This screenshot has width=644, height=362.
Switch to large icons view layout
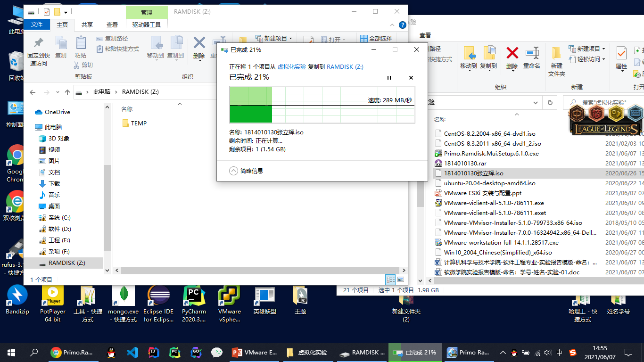400,280
